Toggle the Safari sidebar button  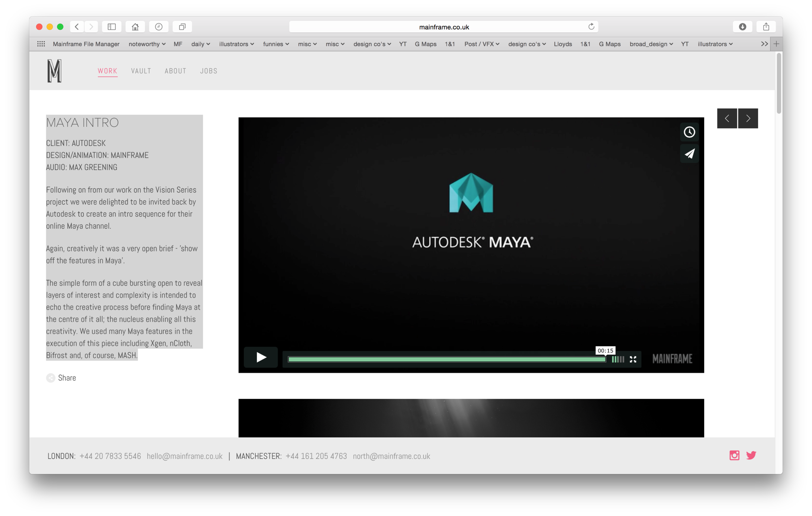tap(112, 27)
